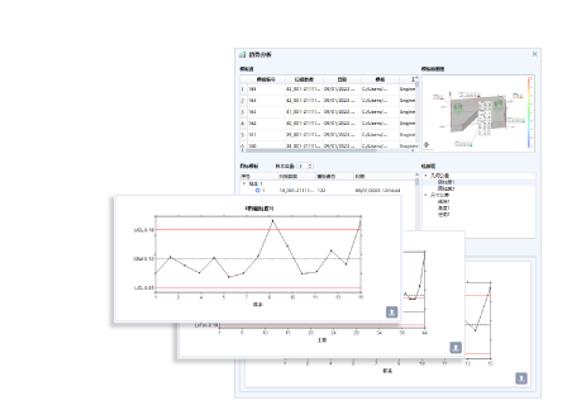Select the highlighted first child in right tree
This screenshot has width=566, height=411.
pos(446,182)
